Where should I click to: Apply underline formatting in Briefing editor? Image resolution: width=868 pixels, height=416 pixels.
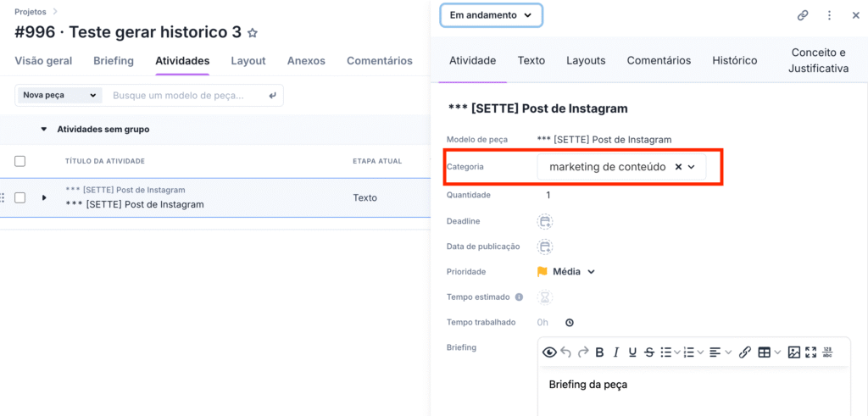coord(632,352)
